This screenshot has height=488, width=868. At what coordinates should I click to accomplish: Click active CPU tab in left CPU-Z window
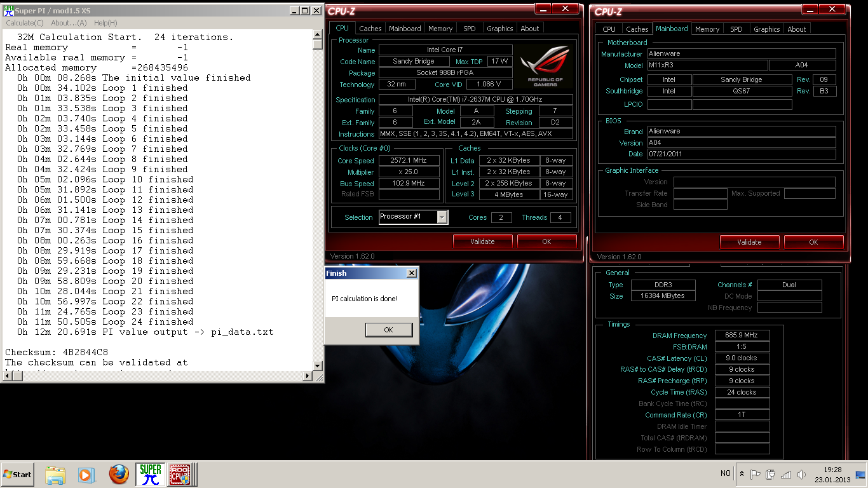342,28
